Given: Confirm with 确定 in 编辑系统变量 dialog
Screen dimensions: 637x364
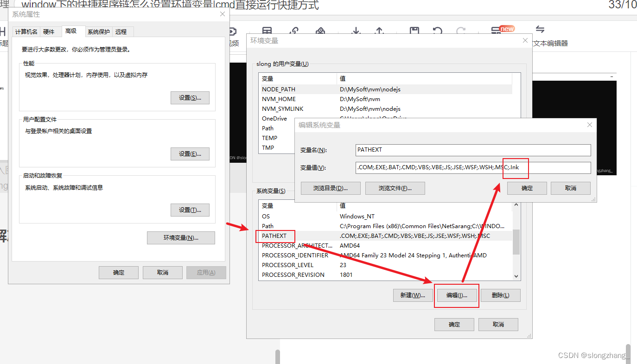Looking at the screenshot, I should [527, 188].
